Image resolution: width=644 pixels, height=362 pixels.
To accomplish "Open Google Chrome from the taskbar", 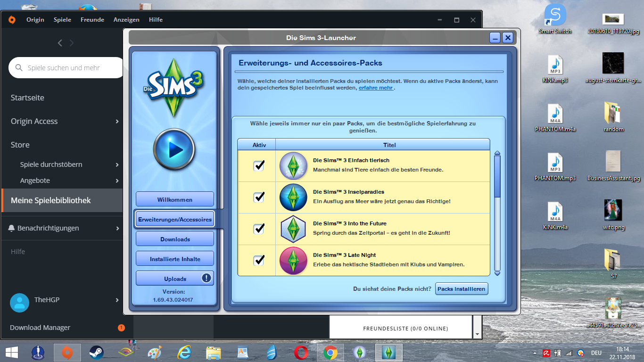I will [x=330, y=352].
